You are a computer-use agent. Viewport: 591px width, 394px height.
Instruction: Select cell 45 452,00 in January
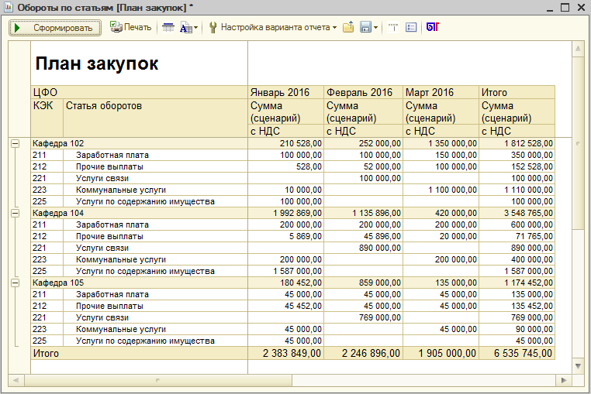286,306
